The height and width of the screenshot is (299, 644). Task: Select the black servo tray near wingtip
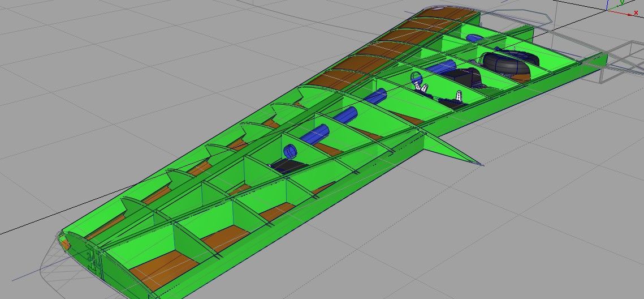click(288, 165)
